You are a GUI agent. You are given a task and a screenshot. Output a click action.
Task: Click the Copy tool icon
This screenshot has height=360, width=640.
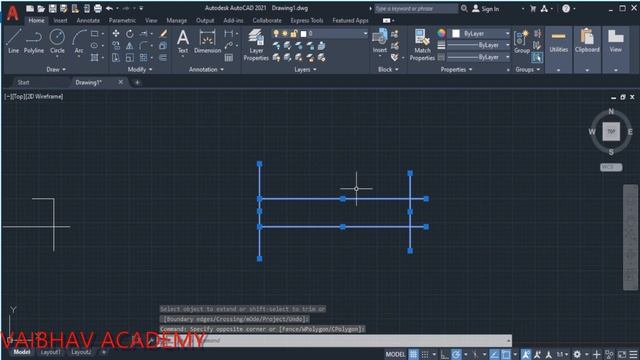click(x=116, y=46)
